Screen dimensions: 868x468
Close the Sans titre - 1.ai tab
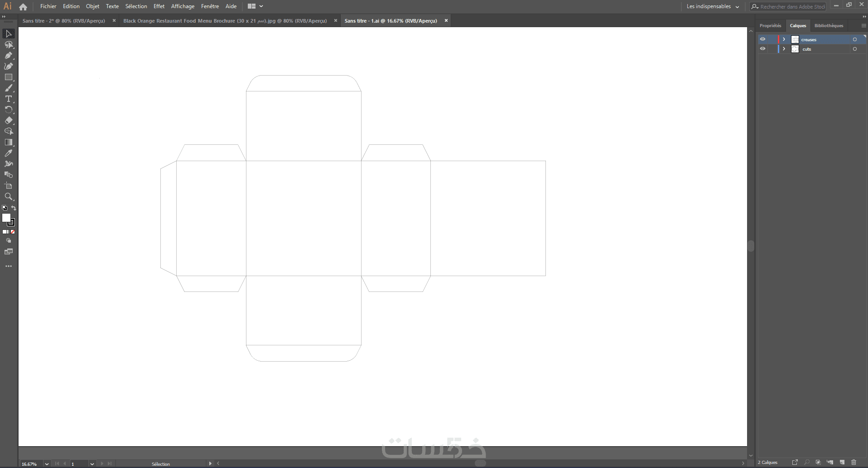[446, 20]
